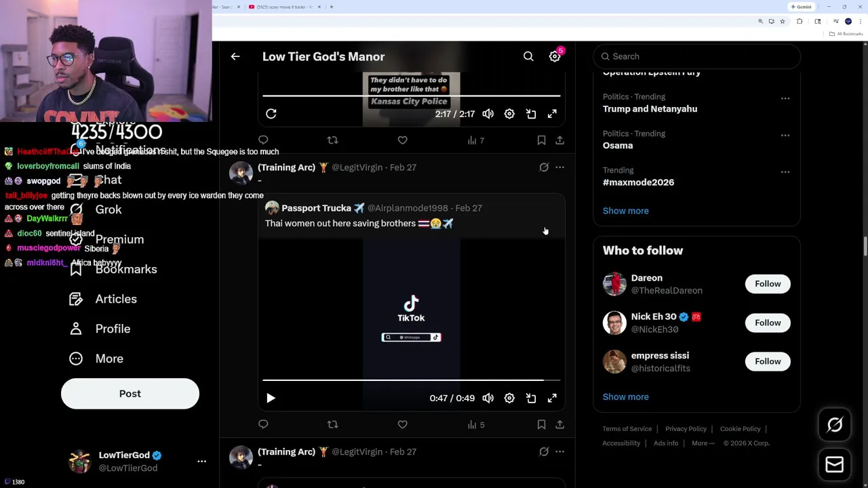Show more trending topics

tap(625, 211)
